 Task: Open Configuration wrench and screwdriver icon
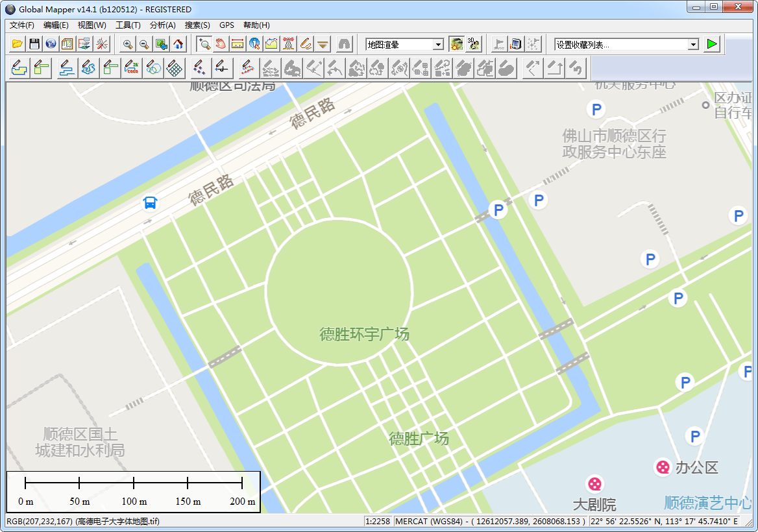[x=101, y=45]
